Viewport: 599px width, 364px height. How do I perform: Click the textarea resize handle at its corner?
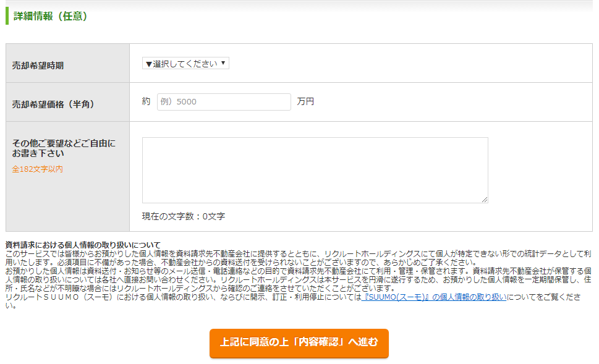click(485, 199)
